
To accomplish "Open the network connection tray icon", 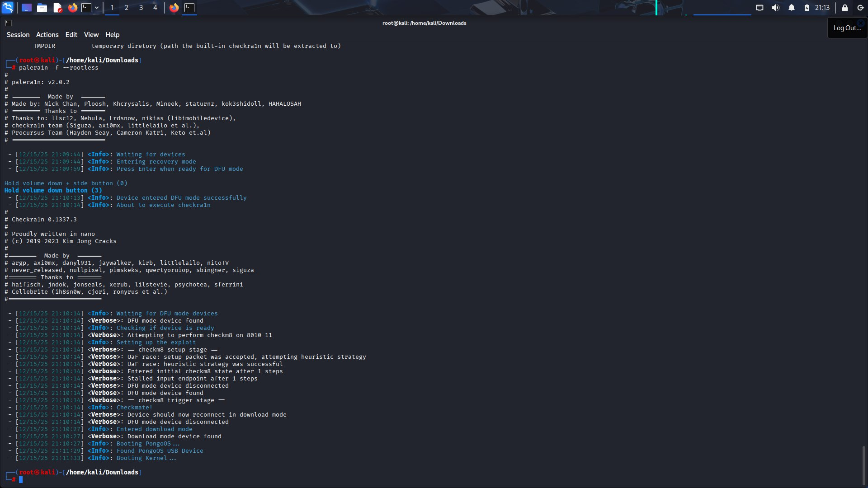I will (760, 8).
